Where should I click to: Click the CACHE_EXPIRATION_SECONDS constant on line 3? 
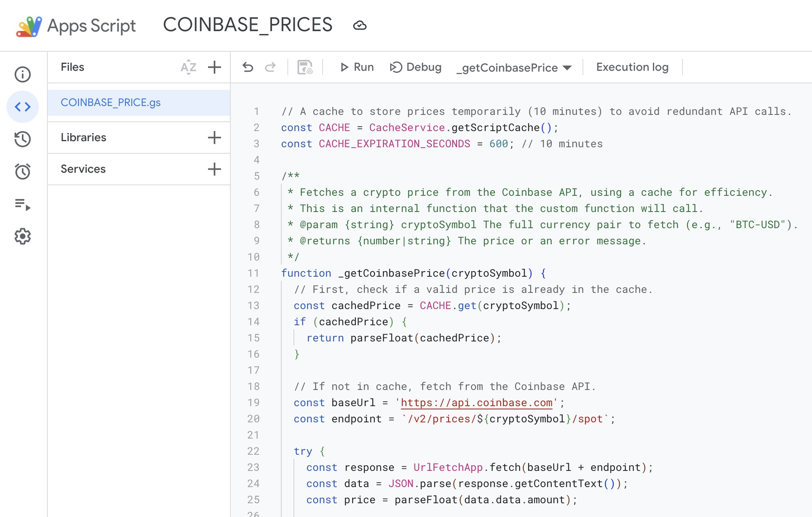pos(394,144)
